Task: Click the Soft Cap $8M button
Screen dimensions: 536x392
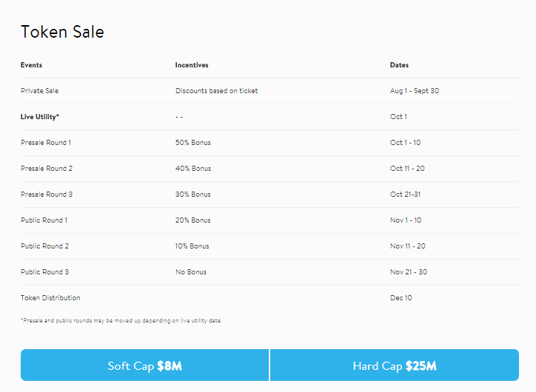Action: [145, 365]
